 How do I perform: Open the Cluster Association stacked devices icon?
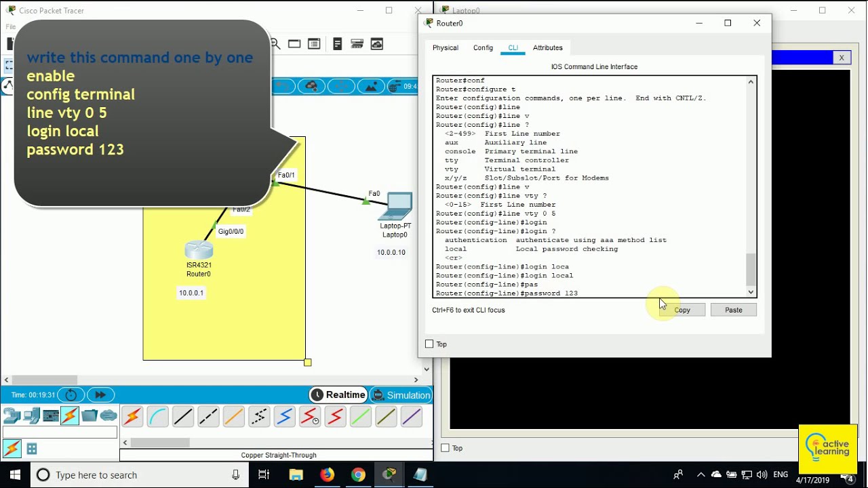click(x=357, y=44)
